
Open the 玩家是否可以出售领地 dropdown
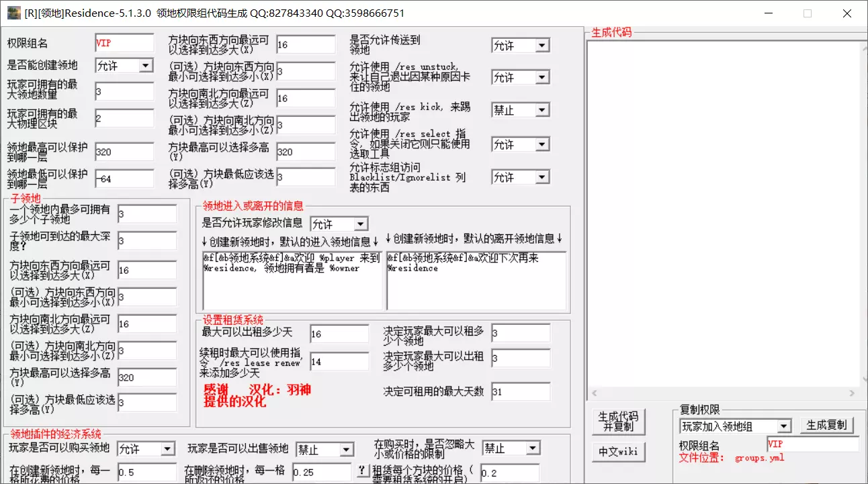[x=325, y=449]
